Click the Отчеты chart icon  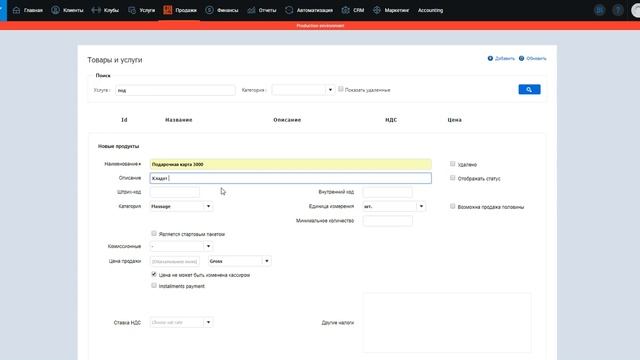pyautogui.click(x=251, y=10)
